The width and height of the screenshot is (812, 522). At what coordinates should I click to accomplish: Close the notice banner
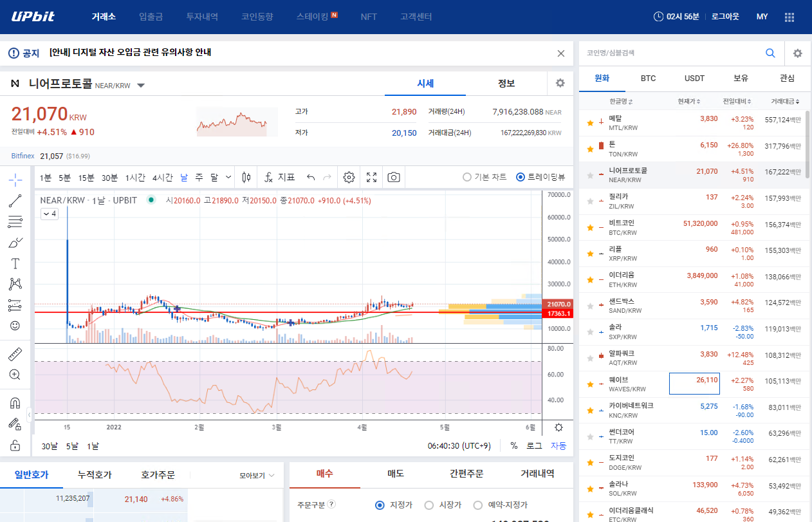(561, 53)
